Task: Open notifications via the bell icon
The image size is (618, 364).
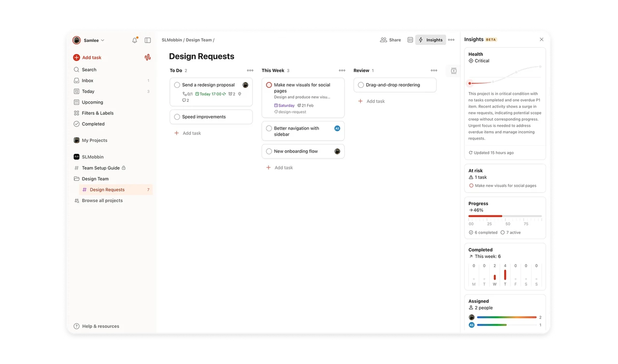Action: pos(135,40)
